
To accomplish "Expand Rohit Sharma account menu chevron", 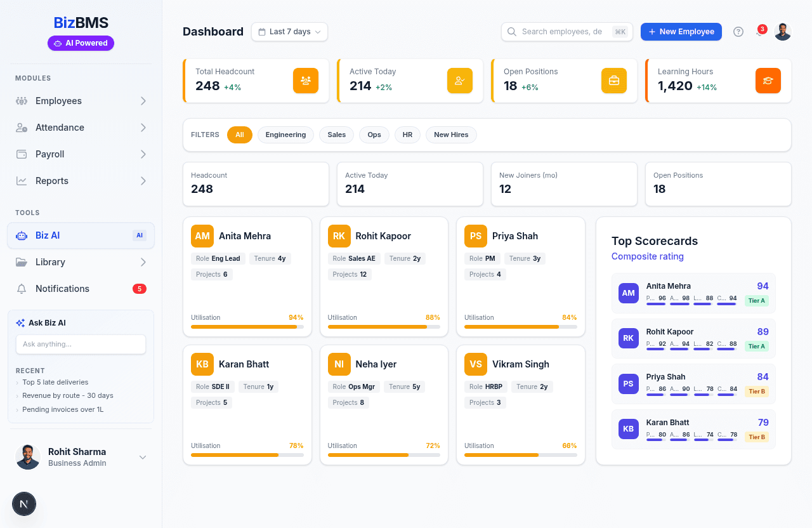I will pos(143,457).
